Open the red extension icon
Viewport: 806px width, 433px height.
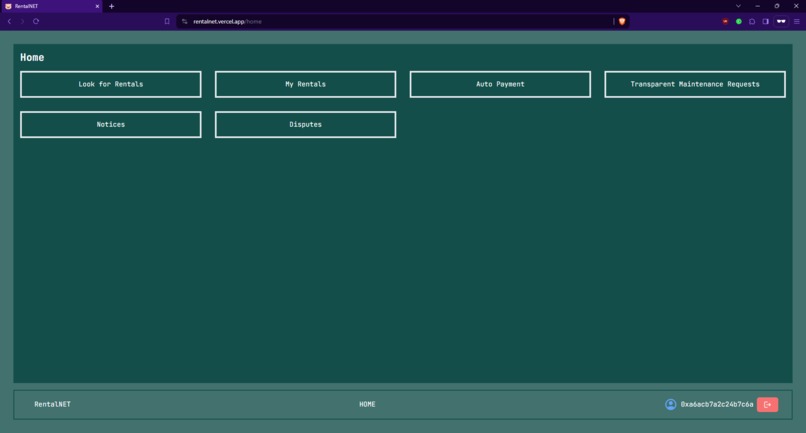(725, 22)
